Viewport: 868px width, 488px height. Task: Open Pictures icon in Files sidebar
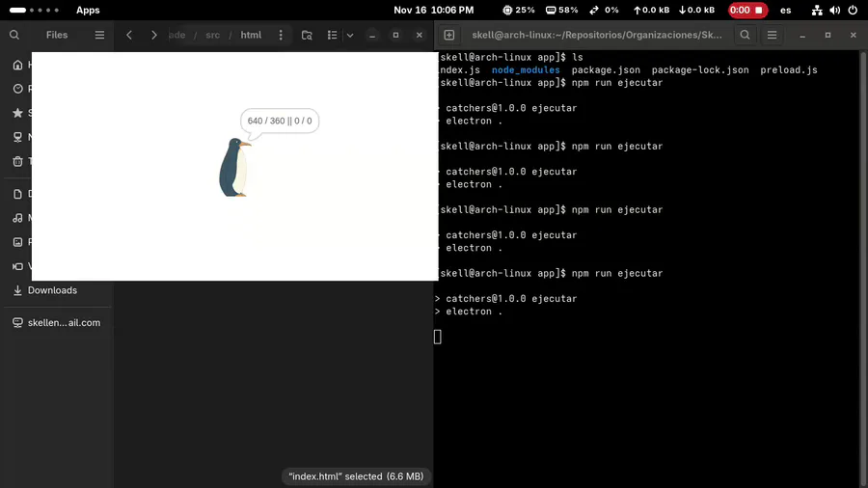point(17,242)
